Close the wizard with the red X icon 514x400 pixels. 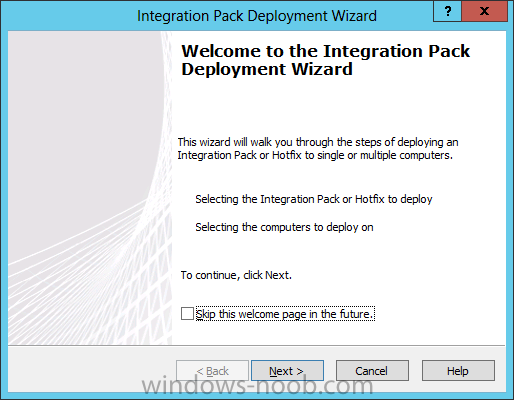484,11
